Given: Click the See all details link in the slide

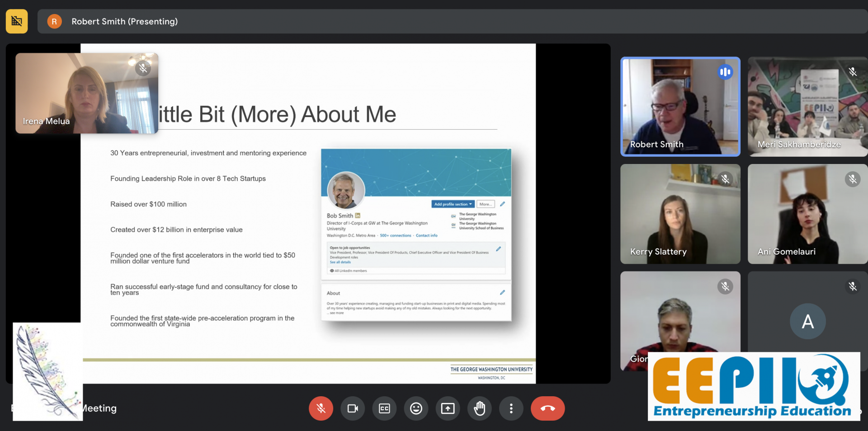Looking at the screenshot, I should point(340,262).
